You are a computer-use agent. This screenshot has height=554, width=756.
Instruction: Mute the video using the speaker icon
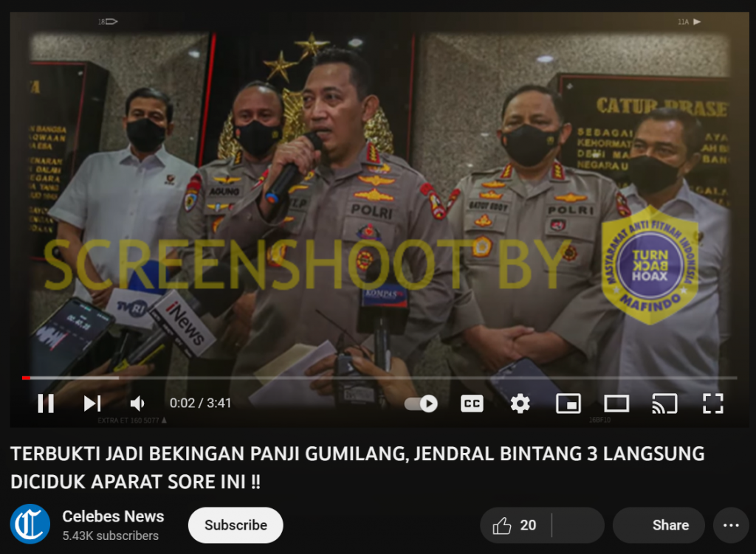click(137, 404)
